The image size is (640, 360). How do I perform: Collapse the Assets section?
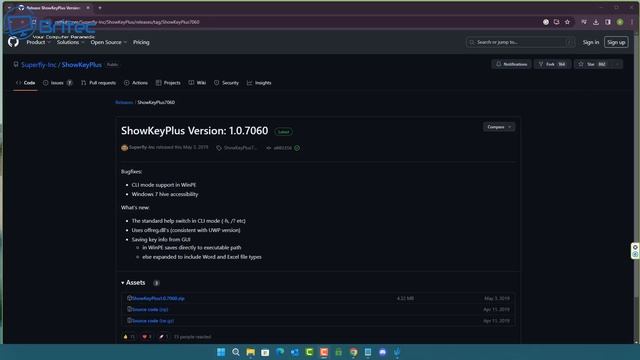133,282
